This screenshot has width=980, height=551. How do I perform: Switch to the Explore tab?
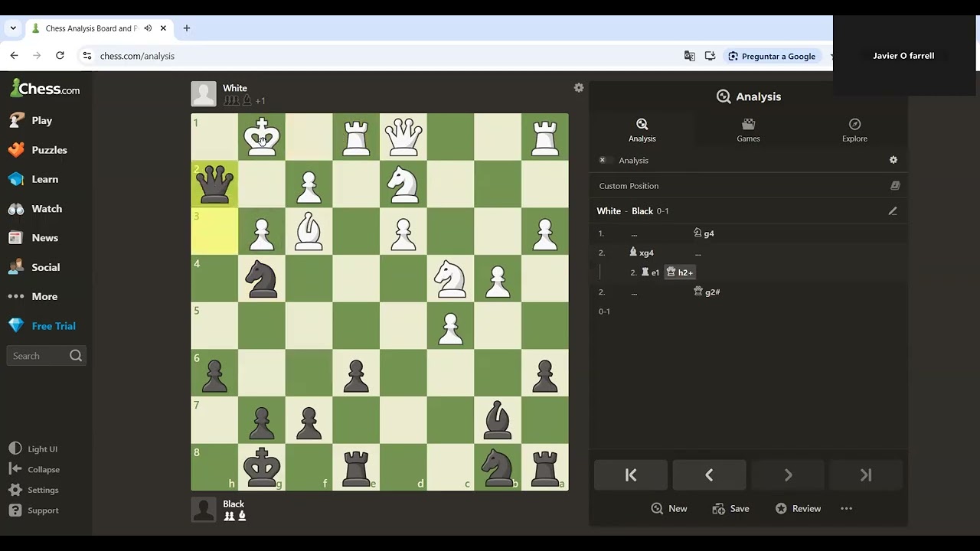[x=854, y=130]
